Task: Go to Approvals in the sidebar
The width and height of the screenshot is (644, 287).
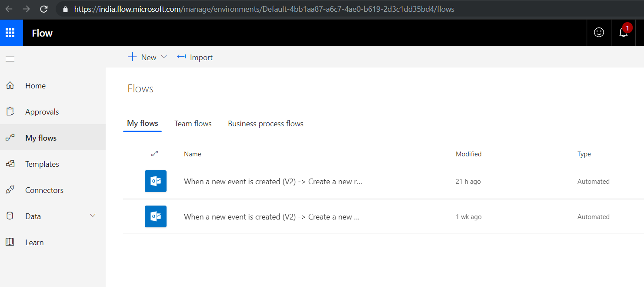Action: (x=42, y=112)
